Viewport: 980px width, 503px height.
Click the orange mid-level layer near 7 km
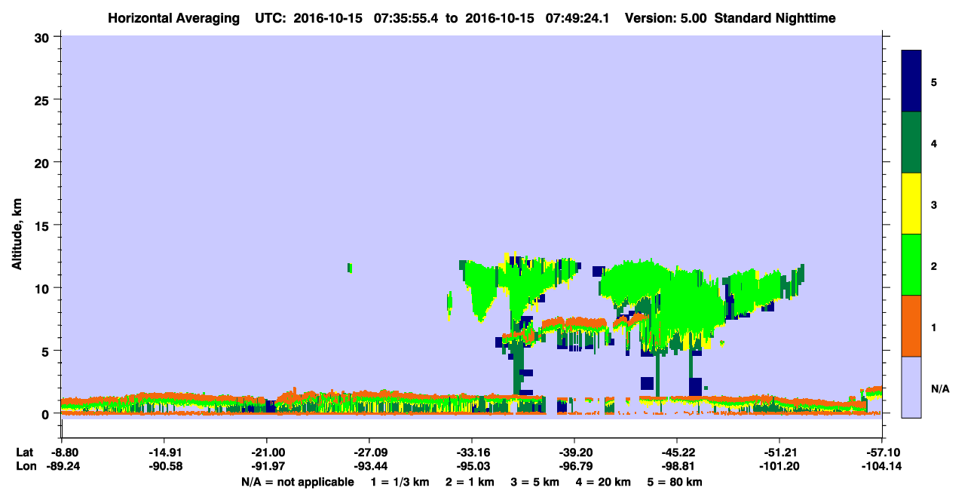(574, 324)
